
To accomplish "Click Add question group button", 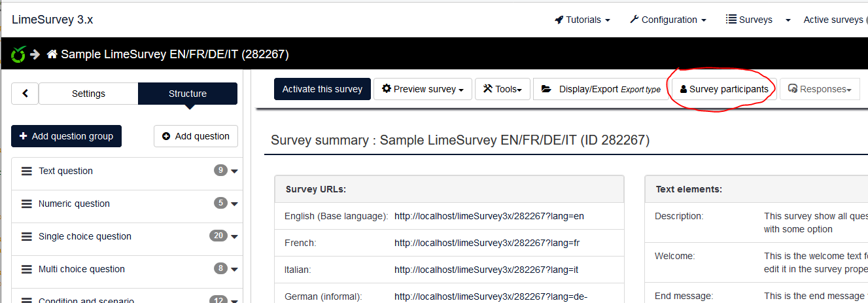I will pos(66,136).
